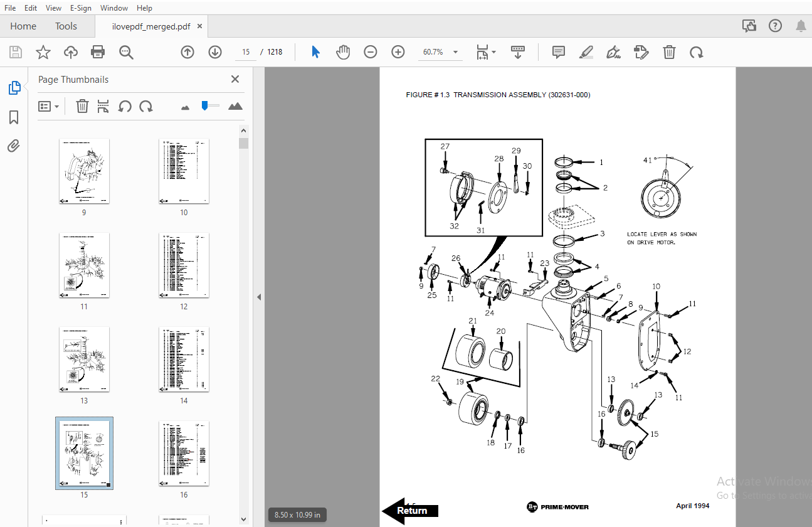The height and width of the screenshot is (527, 812).
Task: Choose the arrow Selection tool
Action: (316, 52)
